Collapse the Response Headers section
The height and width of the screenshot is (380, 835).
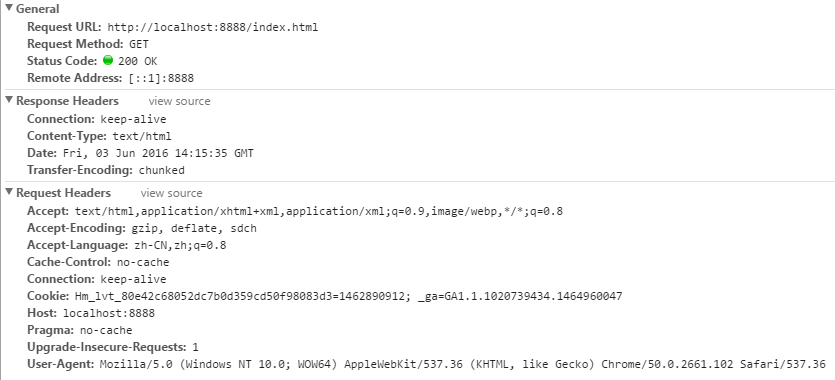point(9,100)
